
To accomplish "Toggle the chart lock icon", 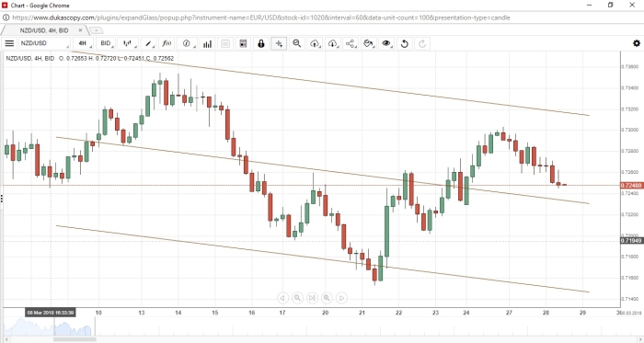I will pos(261,43).
